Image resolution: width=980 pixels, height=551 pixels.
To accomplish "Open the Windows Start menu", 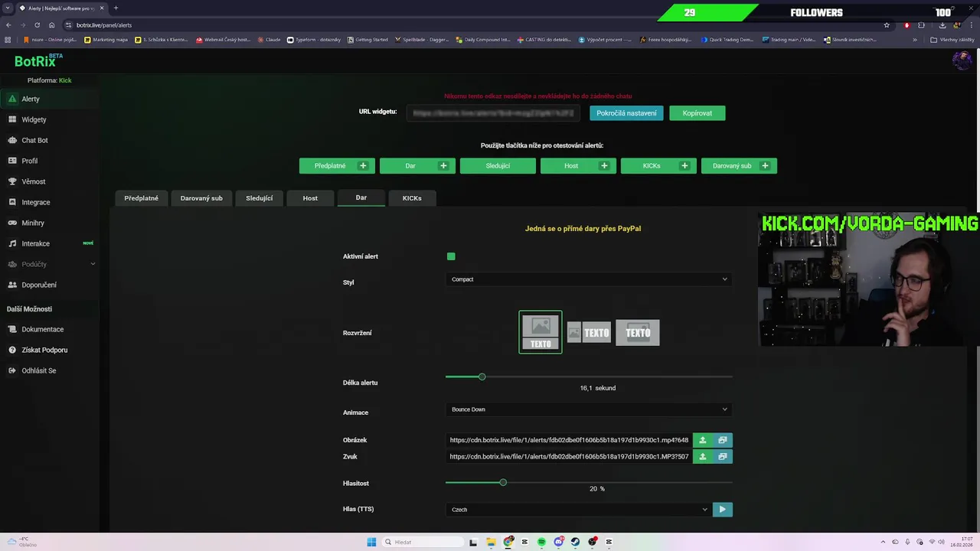I will 371,542.
